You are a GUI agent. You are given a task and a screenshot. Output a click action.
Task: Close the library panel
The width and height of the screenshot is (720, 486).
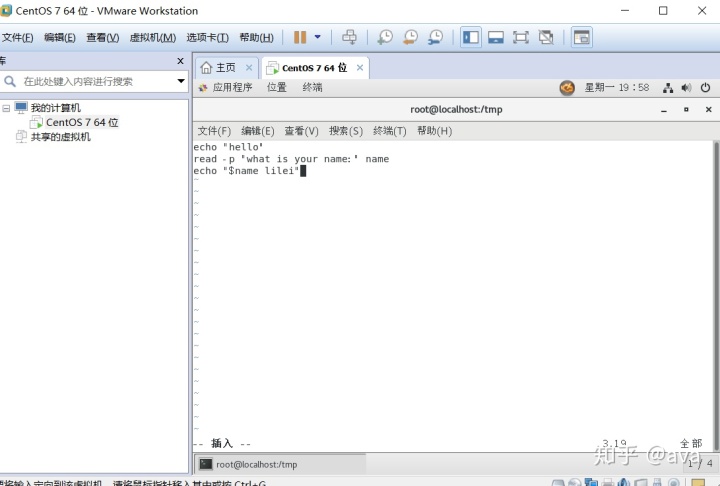coord(180,61)
